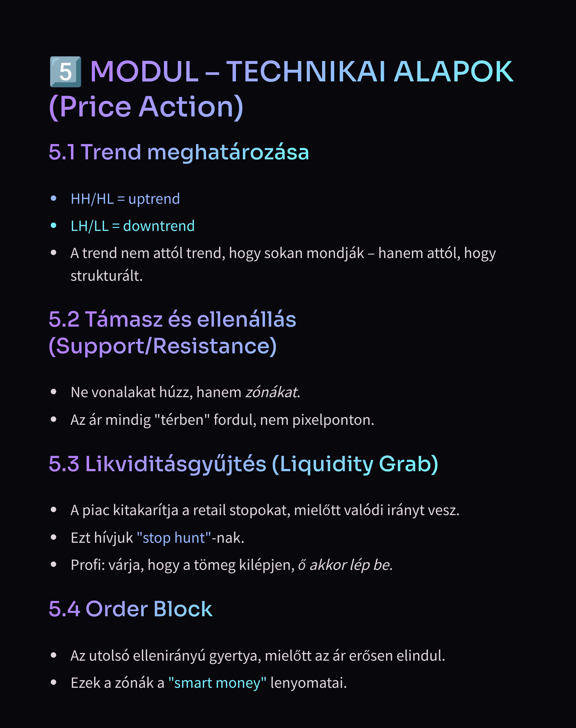Click the "MODUL – TECHNIKAI ALAPOK" title
The width and height of the screenshot is (576, 728).
[x=302, y=72]
